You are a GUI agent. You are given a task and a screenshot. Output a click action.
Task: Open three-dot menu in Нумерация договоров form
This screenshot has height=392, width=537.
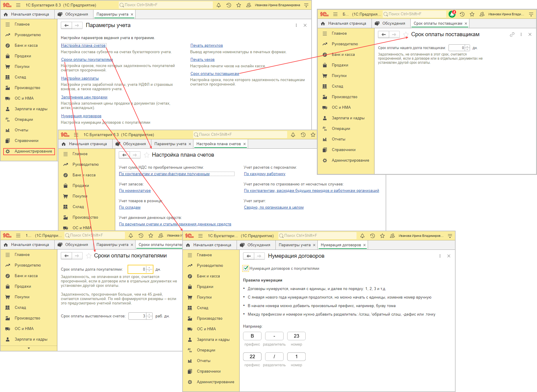pyautogui.click(x=440, y=256)
